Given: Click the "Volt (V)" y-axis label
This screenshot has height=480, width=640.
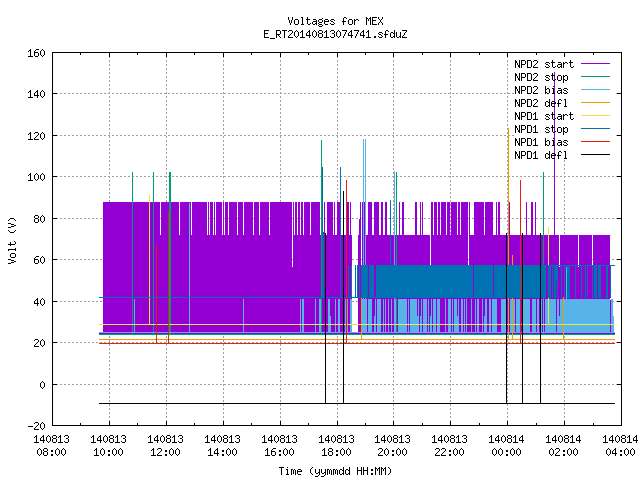Looking at the screenshot, I should pos(12,241).
